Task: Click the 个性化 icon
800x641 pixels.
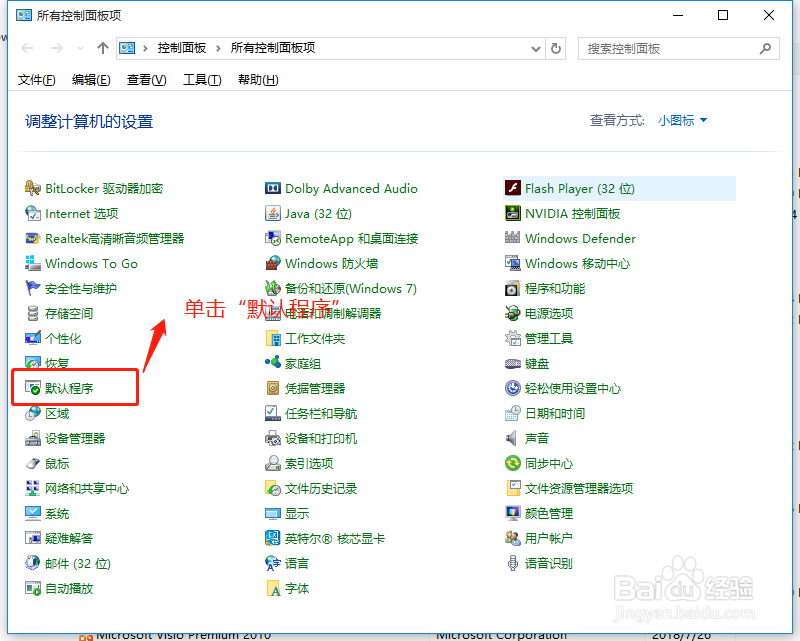Action: click(x=33, y=338)
